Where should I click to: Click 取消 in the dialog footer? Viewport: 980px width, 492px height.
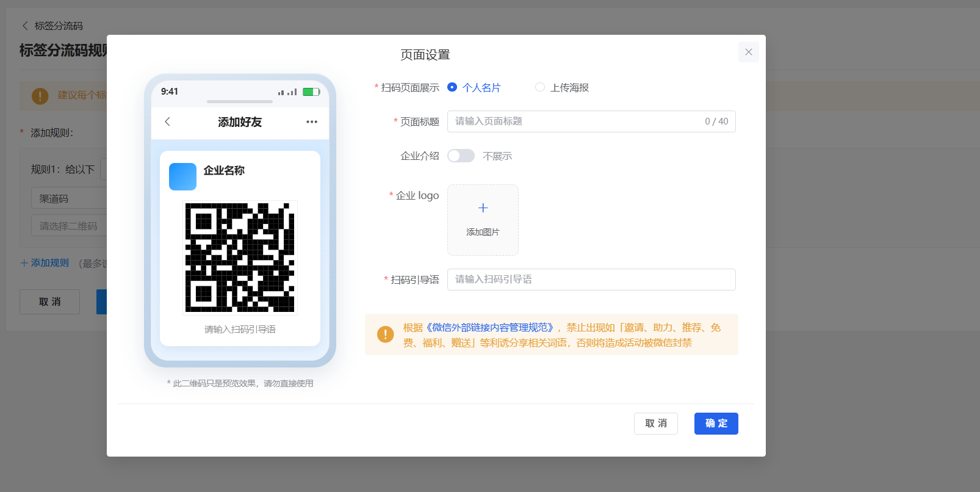[x=656, y=424]
